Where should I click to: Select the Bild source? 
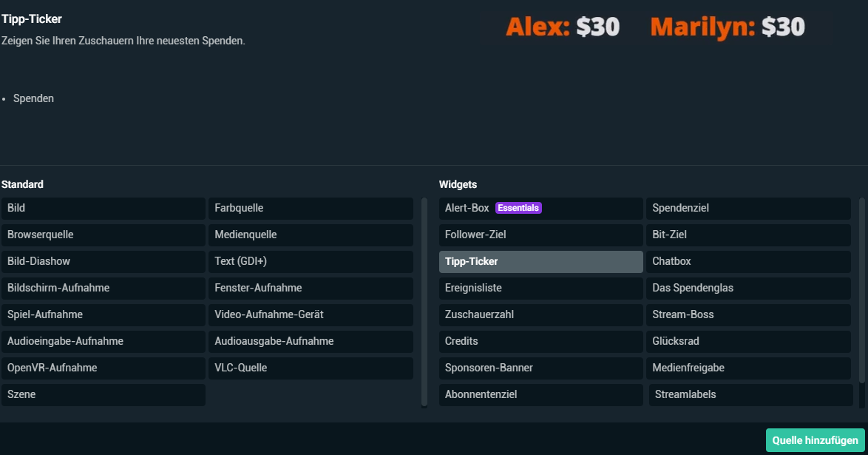click(103, 209)
